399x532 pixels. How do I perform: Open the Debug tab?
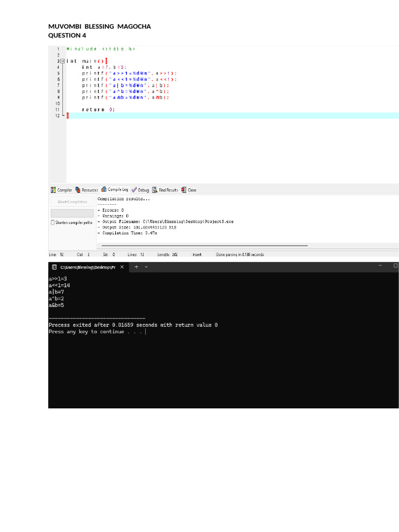140,190
